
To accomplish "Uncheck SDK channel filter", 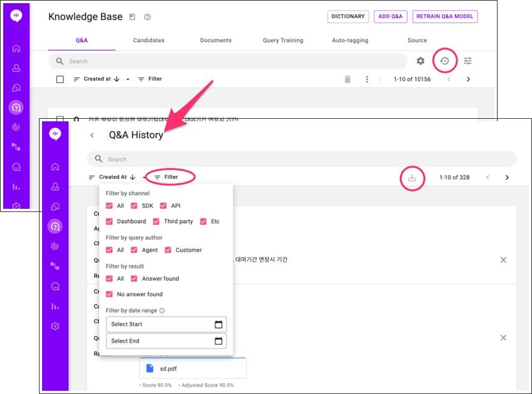I will point(134,206).
